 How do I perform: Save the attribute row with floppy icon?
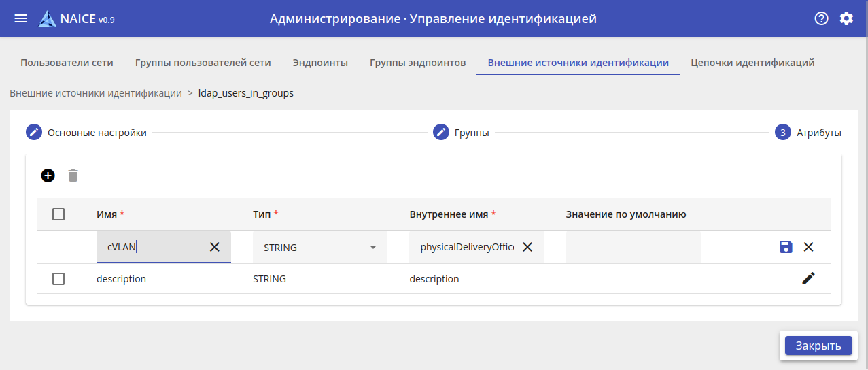point(786,247)
